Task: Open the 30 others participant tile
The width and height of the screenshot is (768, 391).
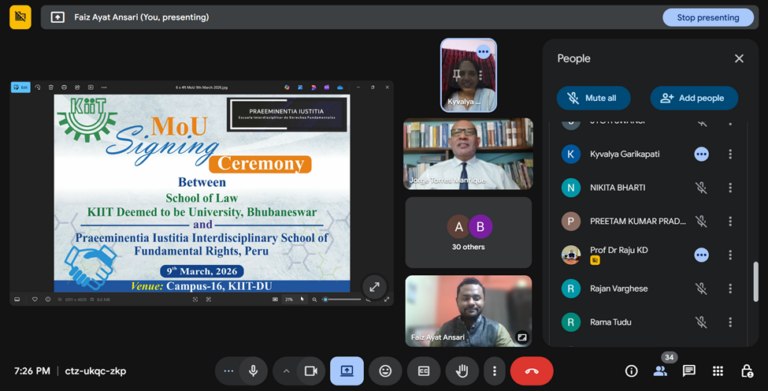Action: pyautogui.click(x=468, y=233)
